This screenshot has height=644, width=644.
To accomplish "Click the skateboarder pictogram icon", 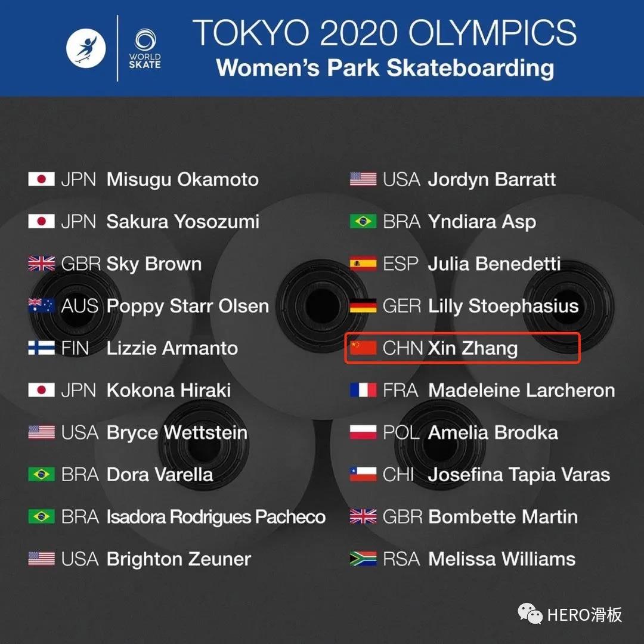I will (x=86, y=48).
